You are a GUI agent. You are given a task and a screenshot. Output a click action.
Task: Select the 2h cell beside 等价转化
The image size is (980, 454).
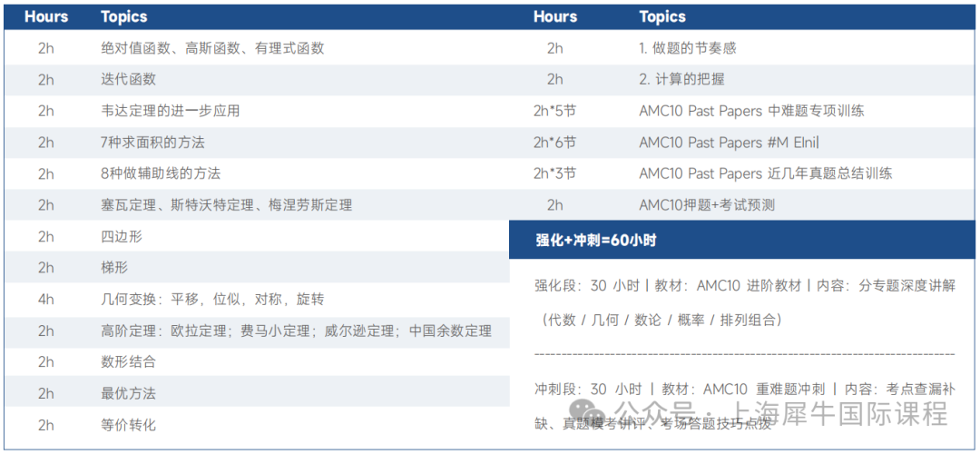[46, 425]
